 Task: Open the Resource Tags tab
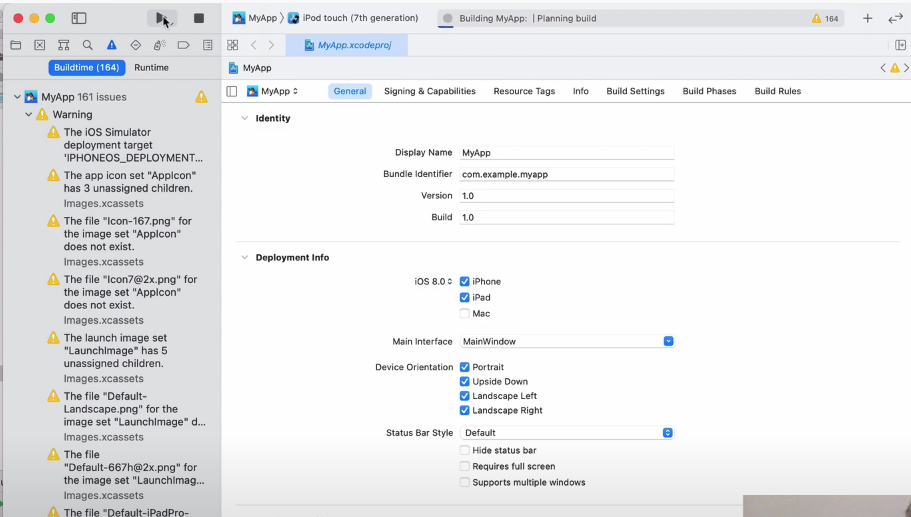click(524, 91)
